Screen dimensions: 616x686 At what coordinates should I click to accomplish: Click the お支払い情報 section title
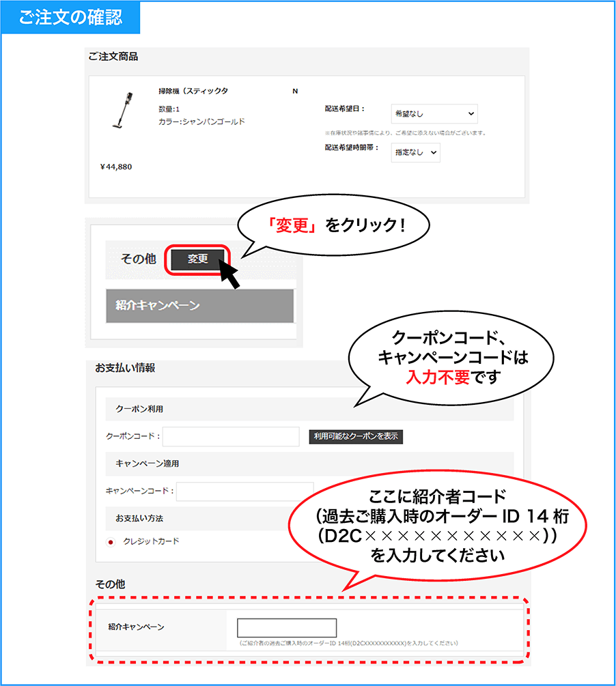click(x=125, y=368)
